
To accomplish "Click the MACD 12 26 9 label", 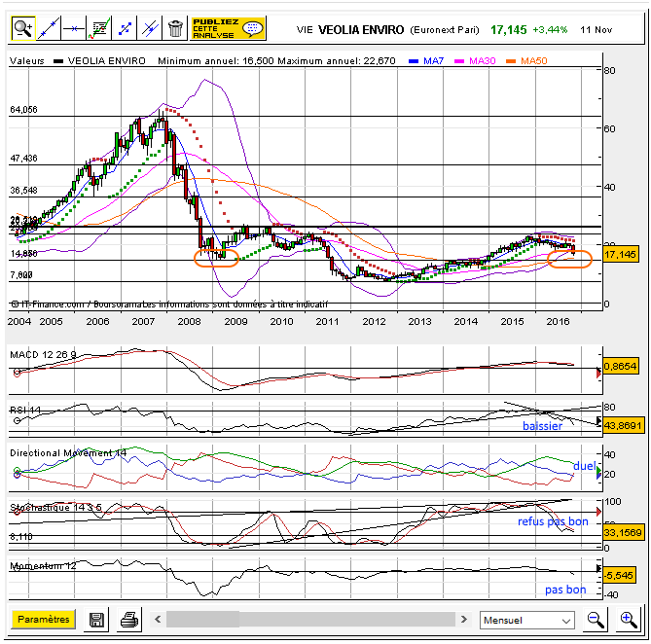I will (x=43, y=355).
